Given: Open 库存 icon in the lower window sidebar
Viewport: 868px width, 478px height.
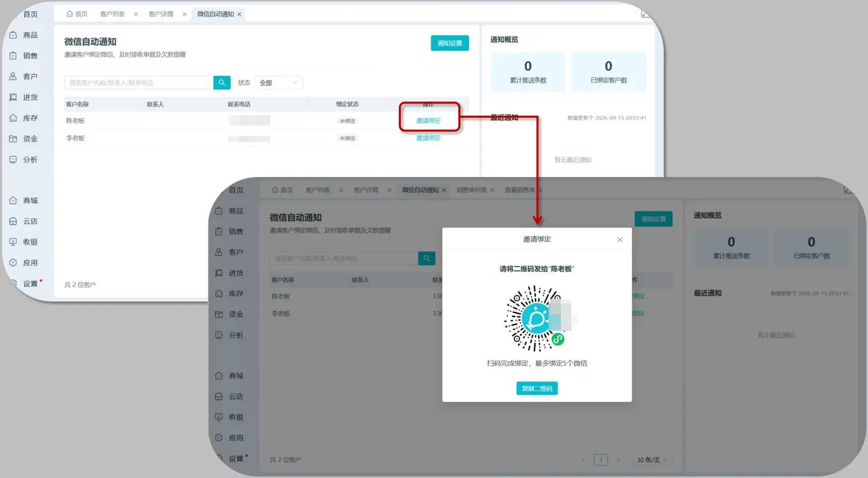Looking at the screenshot, I should (219, 293).
